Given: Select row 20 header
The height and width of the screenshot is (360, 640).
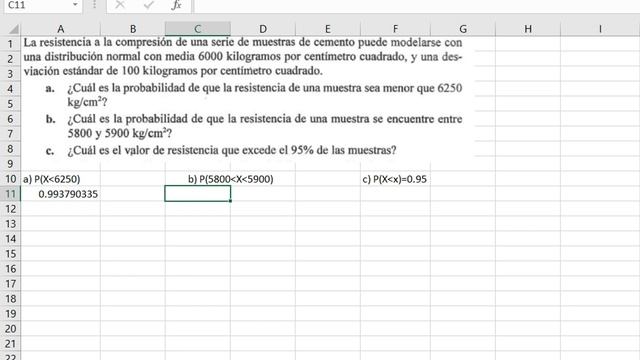Looking at the screenshot, I should click(x=10, y=329).
